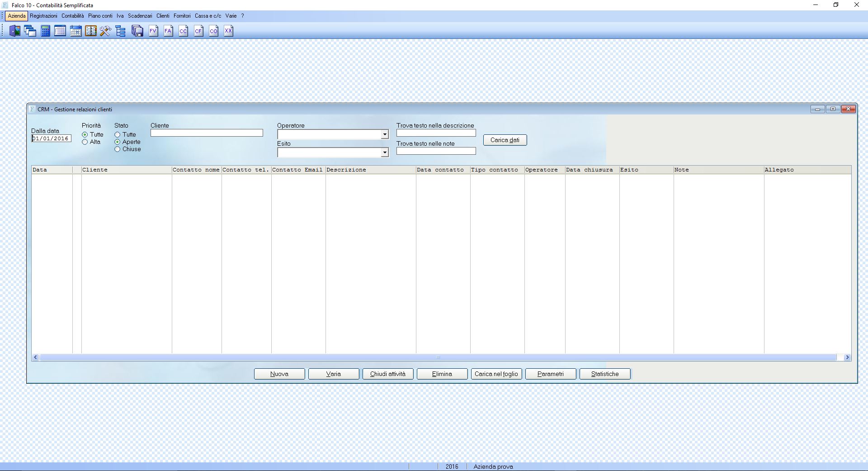
Task: Click the Data contatto column header
Action: pyautogui.click(x=443, y=170)
